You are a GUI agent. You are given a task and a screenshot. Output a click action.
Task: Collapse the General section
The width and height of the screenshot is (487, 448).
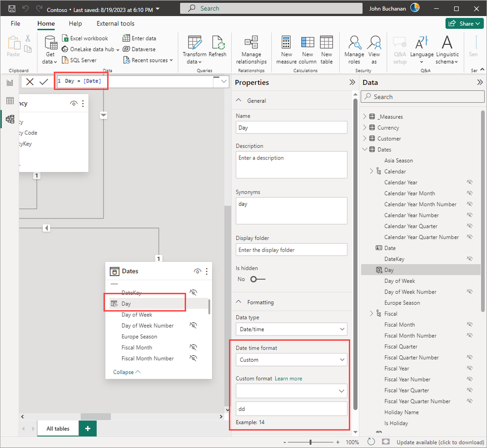coord(238,100)
